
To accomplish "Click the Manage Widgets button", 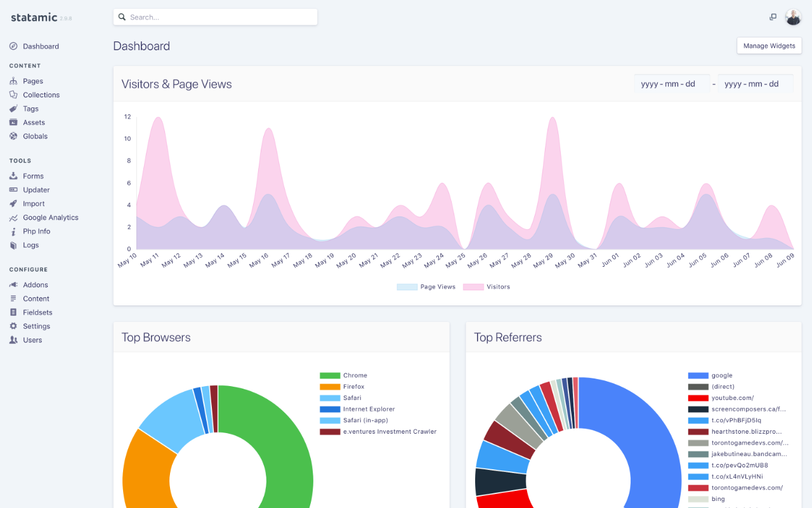I will (769, 46).
